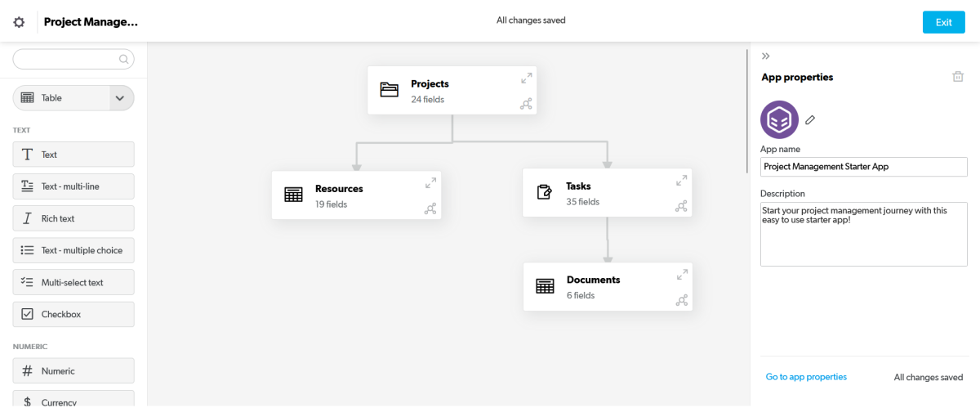Open the settings gear icon

(x=19, y=22)
